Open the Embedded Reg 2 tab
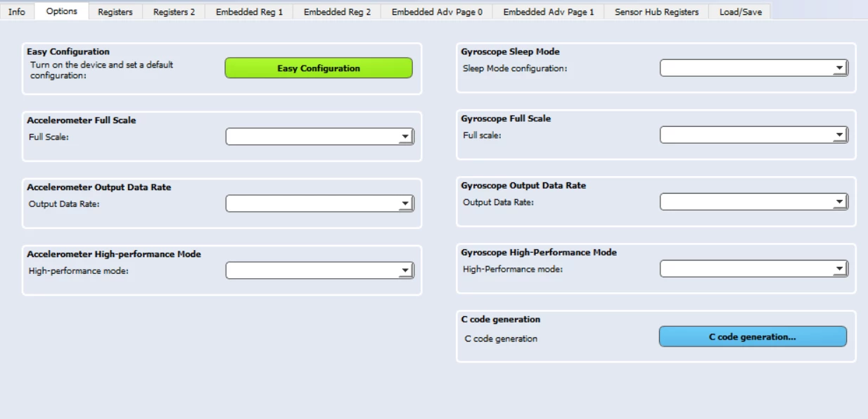 [338, 12]
